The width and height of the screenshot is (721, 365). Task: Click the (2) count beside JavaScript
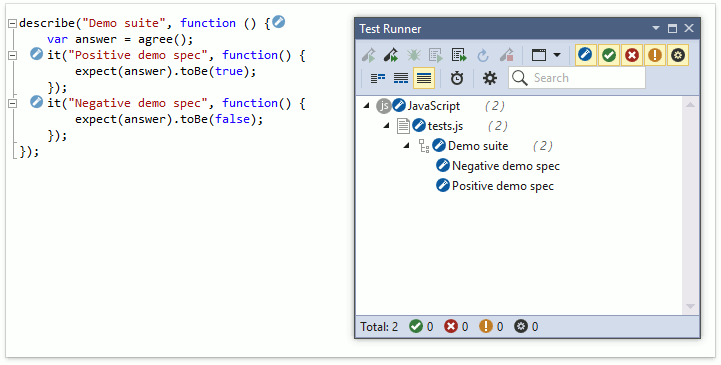click(x=495, y=106)
